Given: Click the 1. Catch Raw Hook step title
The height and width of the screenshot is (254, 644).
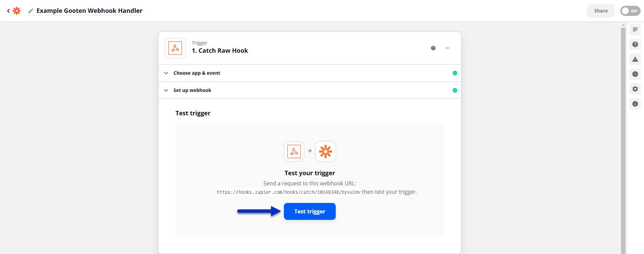Looking at the screenshot, I should coord(220,51).
